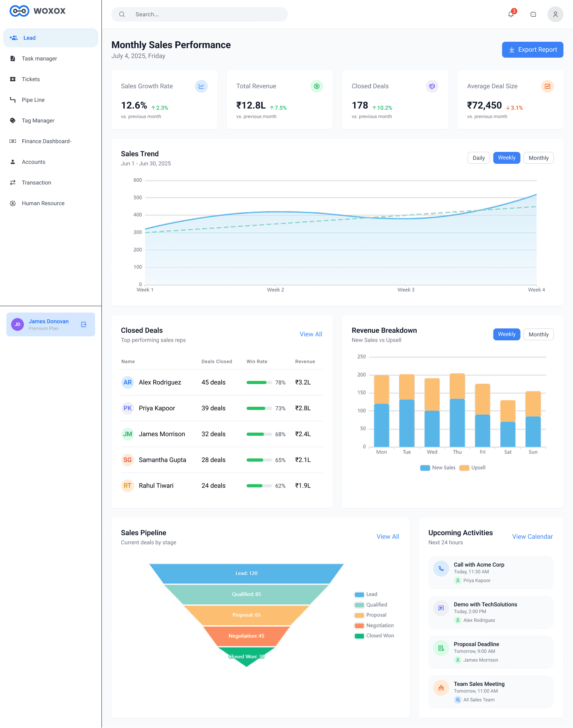Toggle the New Sales legend swatch
The width and height of the screenshot is (573, 728).
(x=425, y=468)
